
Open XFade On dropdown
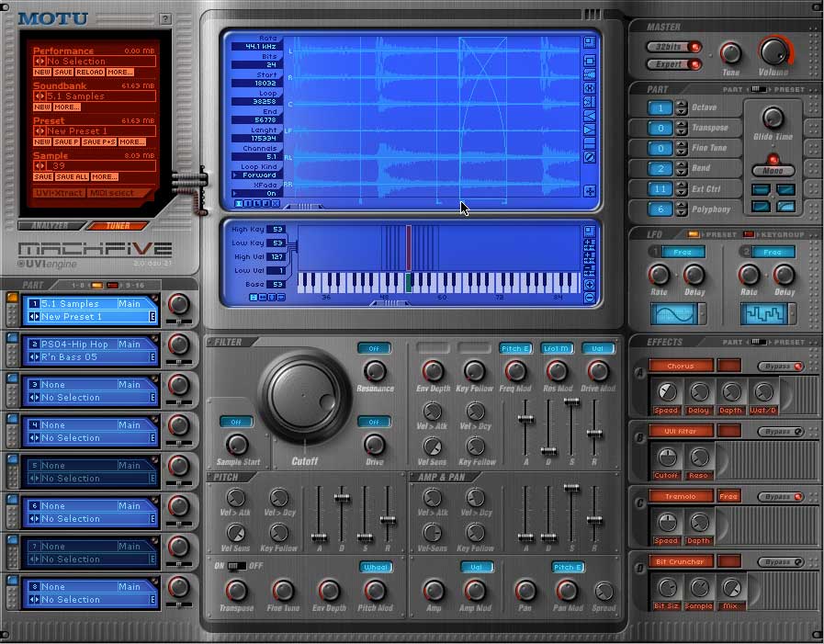coord(257,194)
